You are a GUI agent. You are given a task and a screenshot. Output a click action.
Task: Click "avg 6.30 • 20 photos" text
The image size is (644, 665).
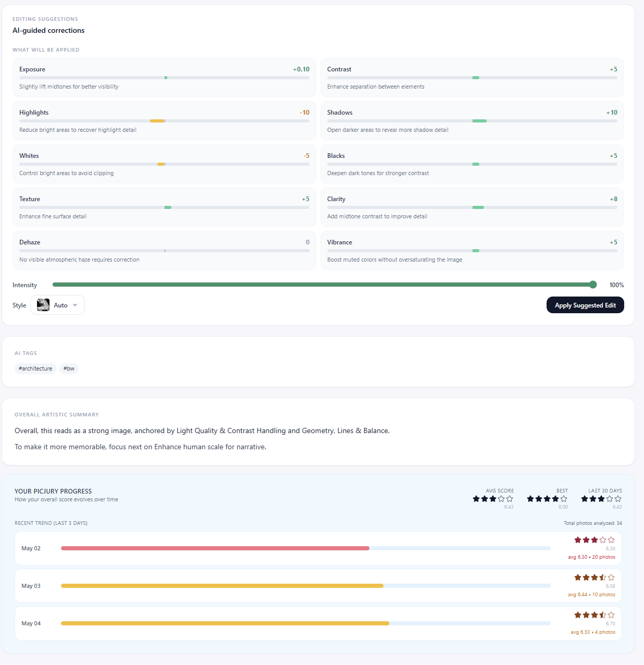(x=591, y=557)
